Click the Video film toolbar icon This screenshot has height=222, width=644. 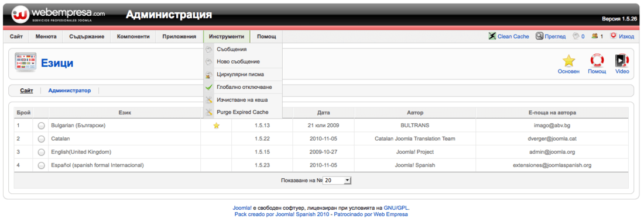coord(622,61)
